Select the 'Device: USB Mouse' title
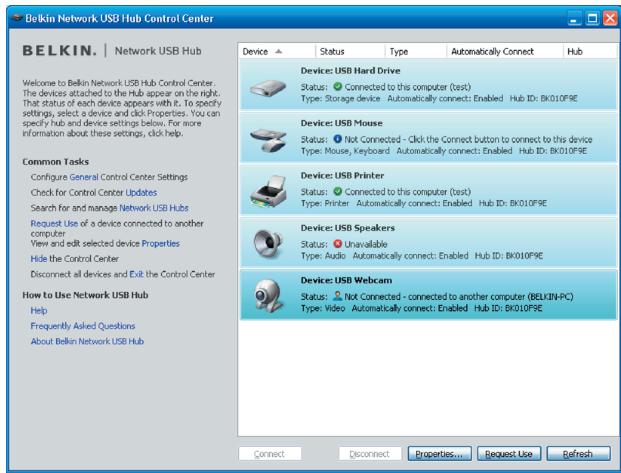 pyautogui.click(x=341, y=123)
